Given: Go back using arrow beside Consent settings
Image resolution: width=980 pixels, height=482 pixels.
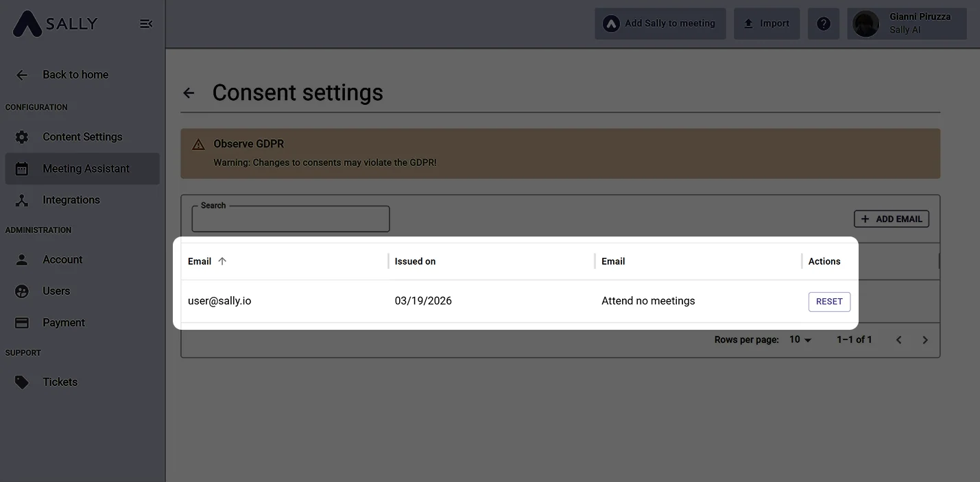Looking at the screenshot, I should 189,93.
